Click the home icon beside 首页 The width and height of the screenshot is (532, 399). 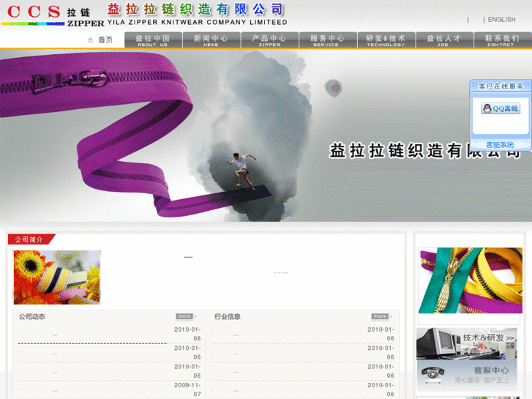pyautogui.click(x=90, y=40)
